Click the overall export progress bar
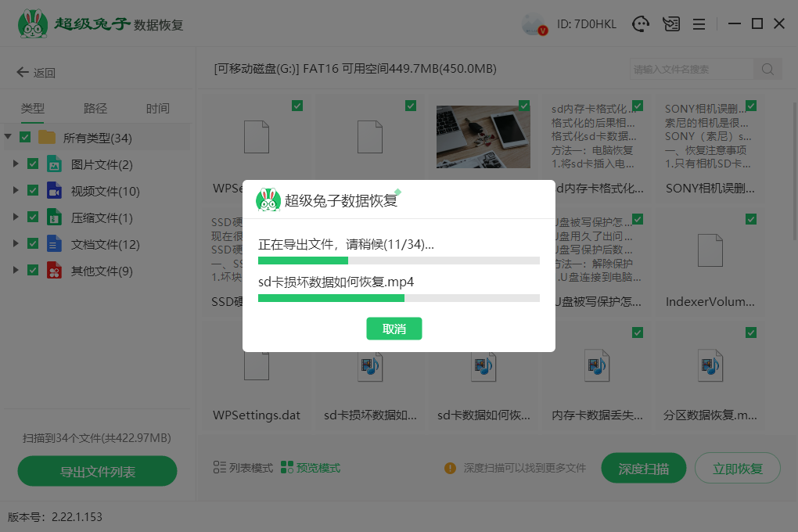 (x=398, y=261)
